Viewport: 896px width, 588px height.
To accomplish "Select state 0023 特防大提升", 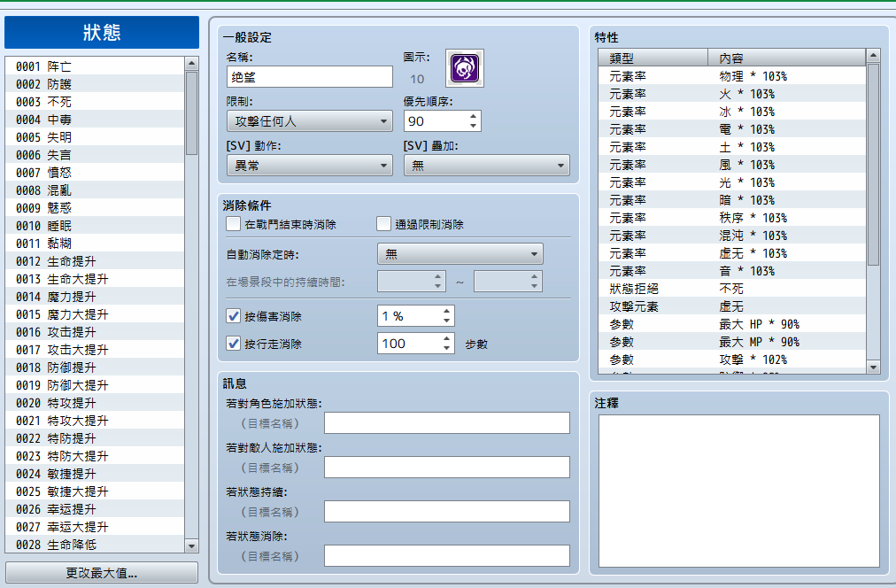I will pyautogui.click(x=95, y=456).
